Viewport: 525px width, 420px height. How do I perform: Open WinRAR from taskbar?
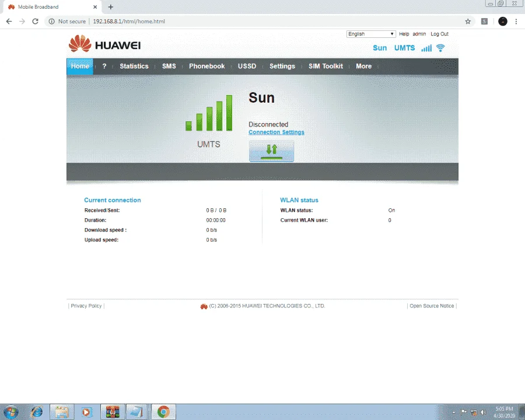[113, 412]
